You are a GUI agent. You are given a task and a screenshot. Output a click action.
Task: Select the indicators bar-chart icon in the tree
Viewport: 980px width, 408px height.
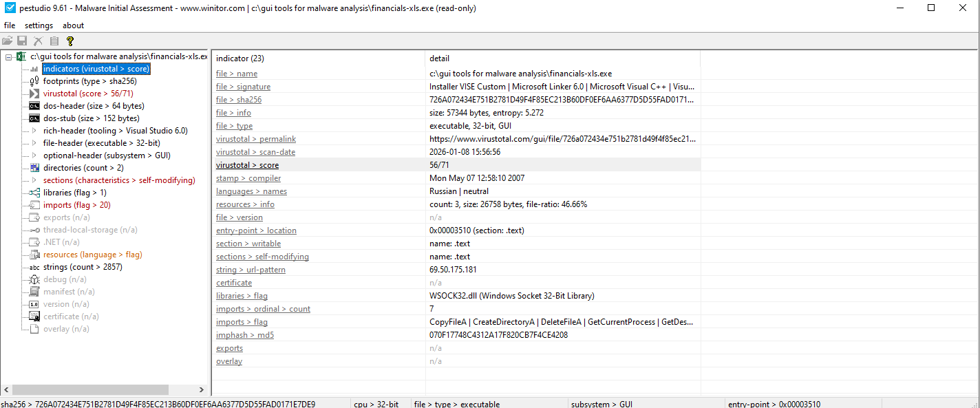33,68
